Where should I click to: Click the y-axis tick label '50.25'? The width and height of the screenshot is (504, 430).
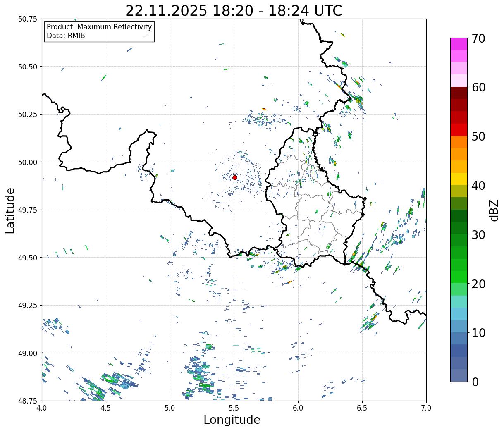tap(28, 115)
